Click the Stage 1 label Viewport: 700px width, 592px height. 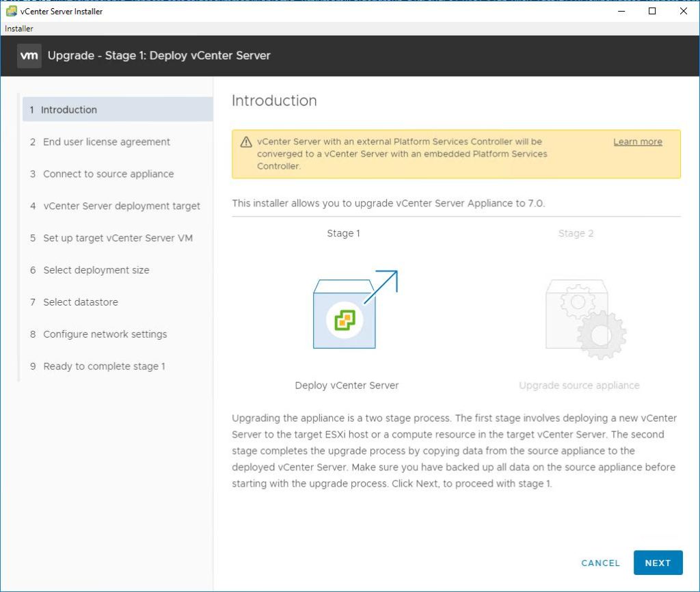[x=343, y=234]
